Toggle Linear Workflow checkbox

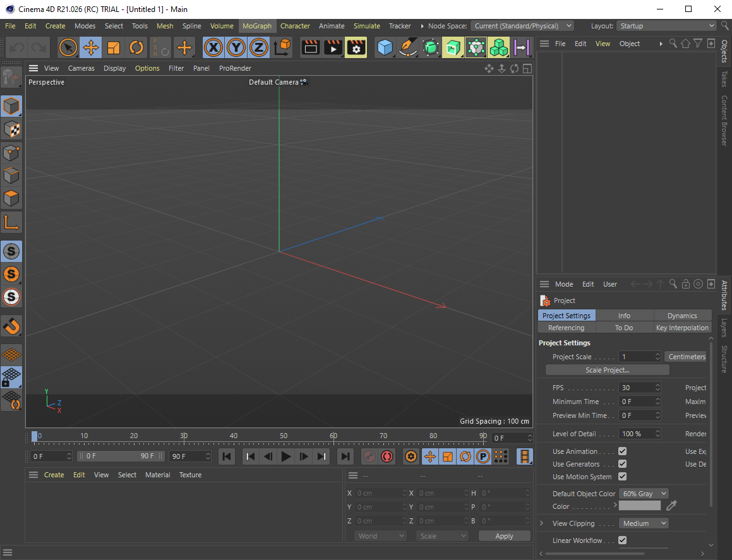622,540
